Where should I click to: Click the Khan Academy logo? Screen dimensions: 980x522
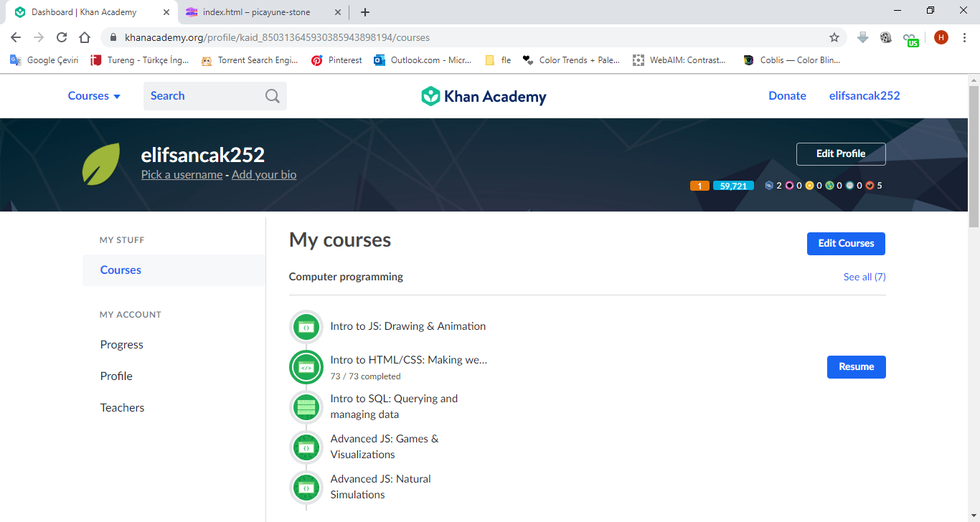pyautogui.click(x=484, y=96)
